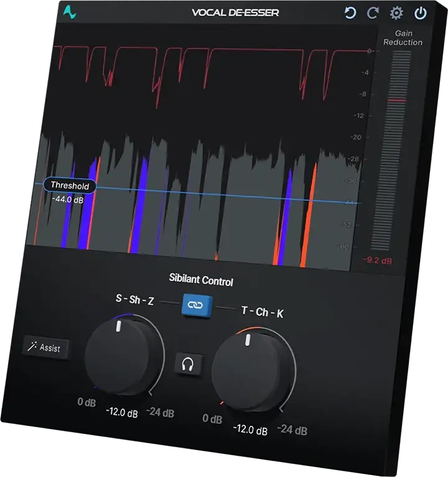Image resolution: width=448 pixels, height=477 pixels.
Task: Click the -12.0 dB value under S-Sh-Z knob
Action: point(121,412)
